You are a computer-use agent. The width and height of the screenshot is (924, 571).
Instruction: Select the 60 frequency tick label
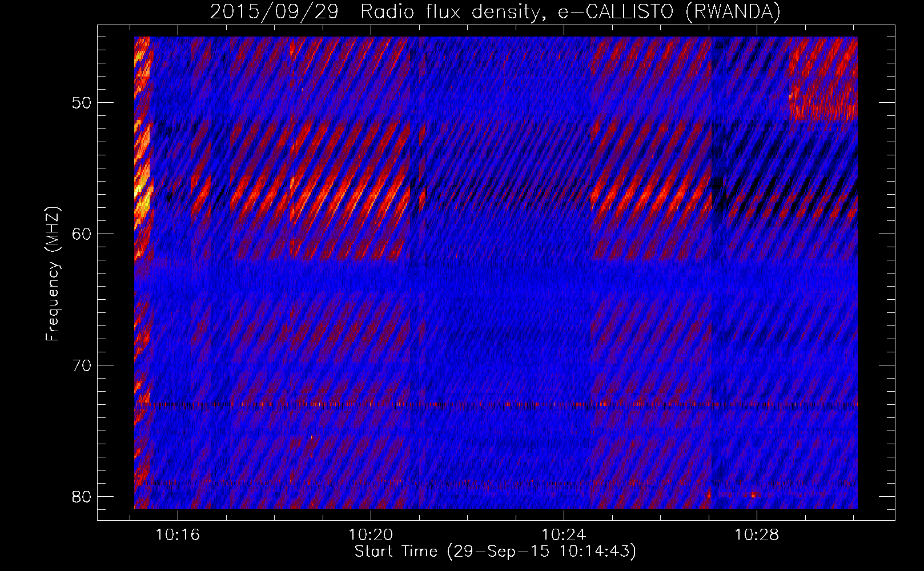[x=82, y=234]
